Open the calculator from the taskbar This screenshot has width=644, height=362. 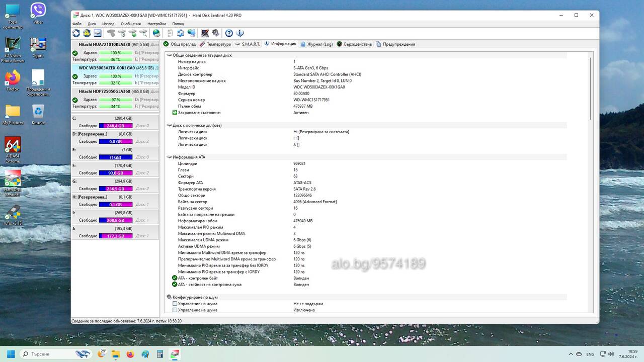[160, 354]
